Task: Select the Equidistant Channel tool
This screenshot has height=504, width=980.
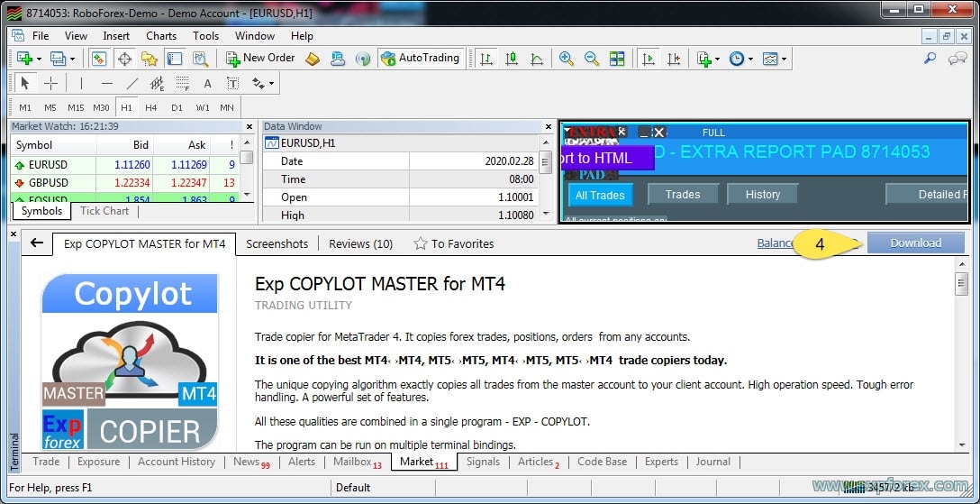Action: tap(157, 83)
